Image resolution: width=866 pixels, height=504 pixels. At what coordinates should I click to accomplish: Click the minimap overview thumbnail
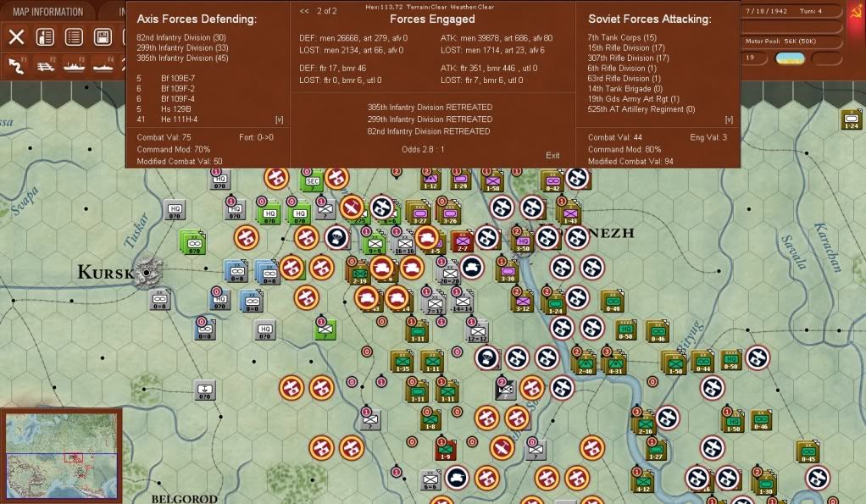pos(61,456)
